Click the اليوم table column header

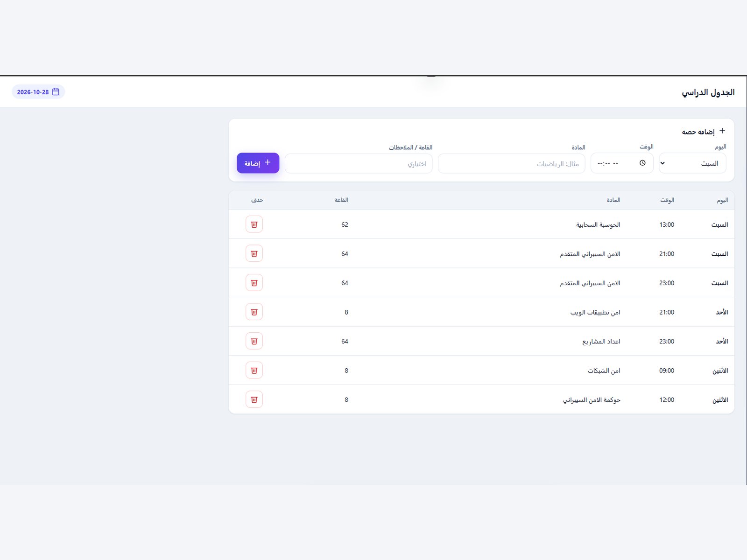point(722,200)
